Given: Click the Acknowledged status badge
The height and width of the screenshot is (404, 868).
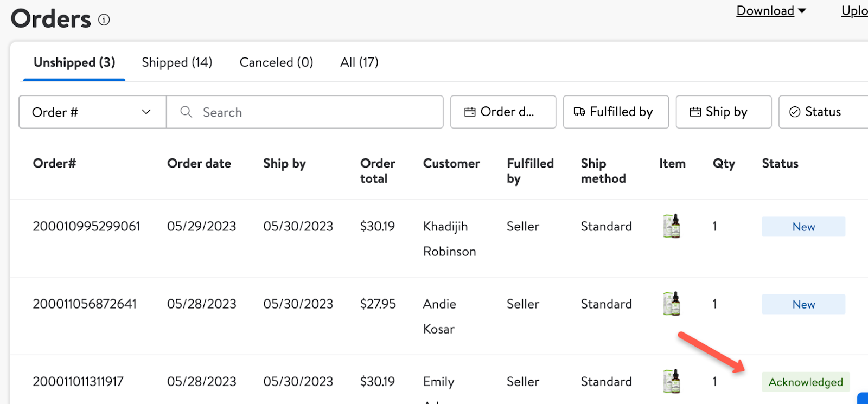Looking at the screenshot, I should point(806,382).
